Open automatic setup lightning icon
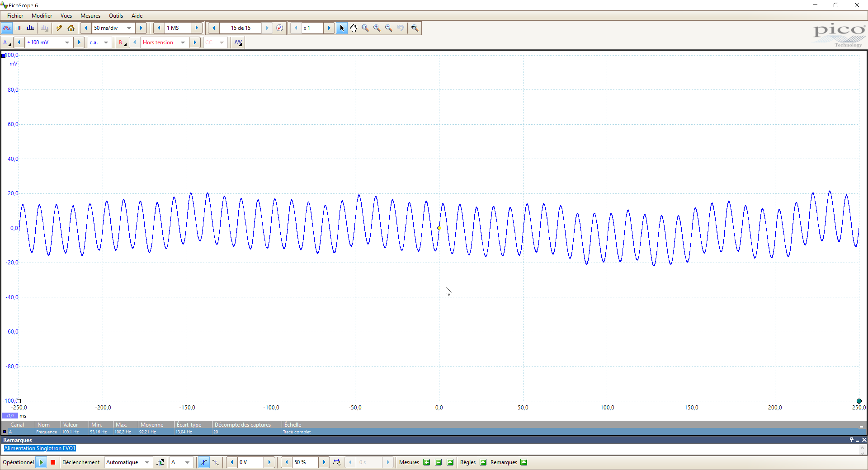The height and width of the screenshot is (470, 868). point(59,28)
